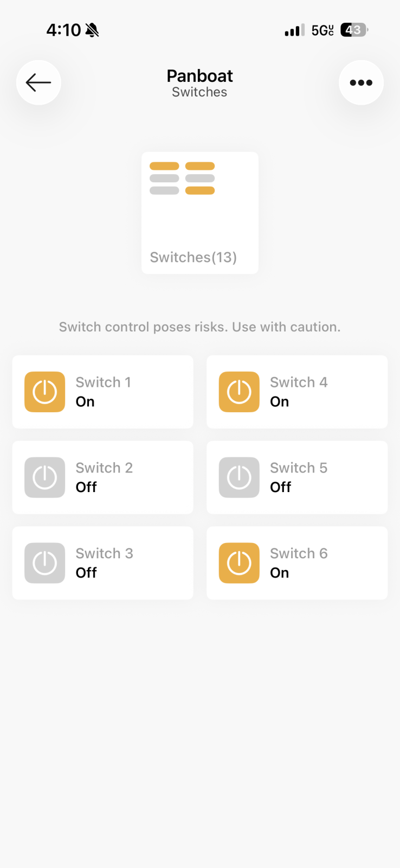Turn on Switch 5 power icon
400x868 pixels.
click(239, 477)
